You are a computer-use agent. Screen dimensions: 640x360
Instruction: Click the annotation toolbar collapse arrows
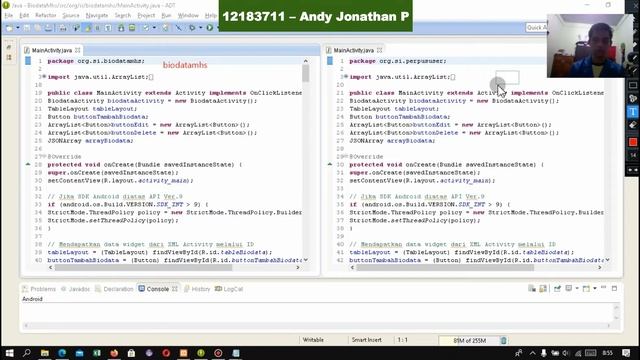coord(633,170)
